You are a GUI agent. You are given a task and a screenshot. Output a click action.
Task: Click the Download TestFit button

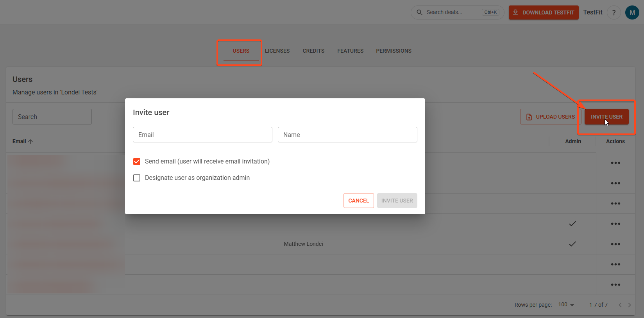pyautogui.click(x=544, y=12)
